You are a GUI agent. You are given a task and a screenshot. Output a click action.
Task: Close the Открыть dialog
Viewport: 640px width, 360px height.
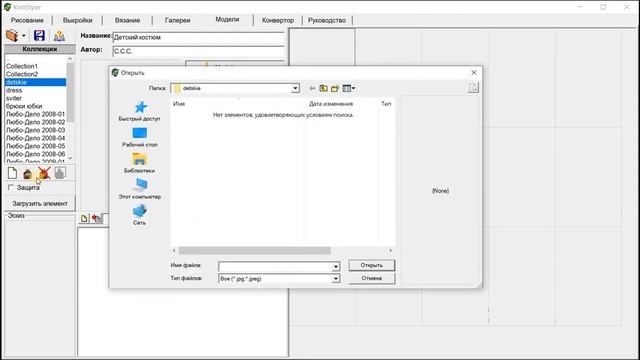(474, 72)
